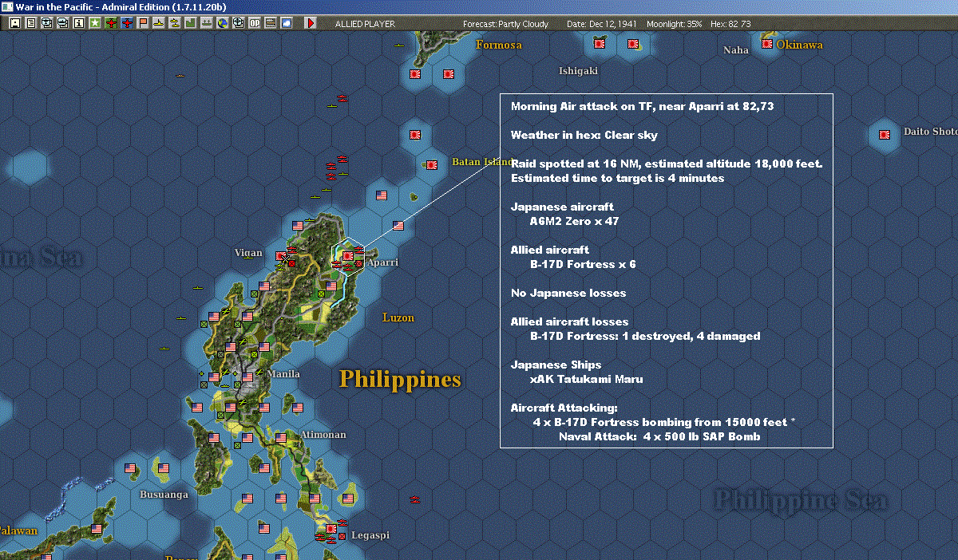The height and width of the screenshot is (560, 958).
Task: Click the Naha map label
Action: (736, 50)
